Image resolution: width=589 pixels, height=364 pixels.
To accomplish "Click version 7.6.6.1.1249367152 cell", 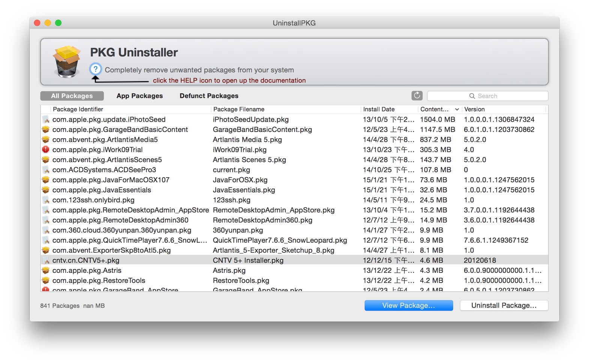I will click(496, 240).
